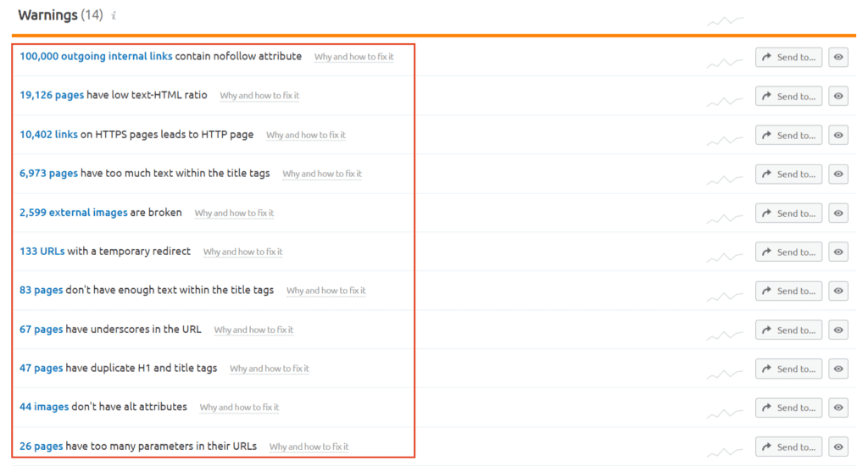Screen dimensions: 868x466
Task: Open trend sparkline for nofollow attribute row
Action: (x=725, y=63)
